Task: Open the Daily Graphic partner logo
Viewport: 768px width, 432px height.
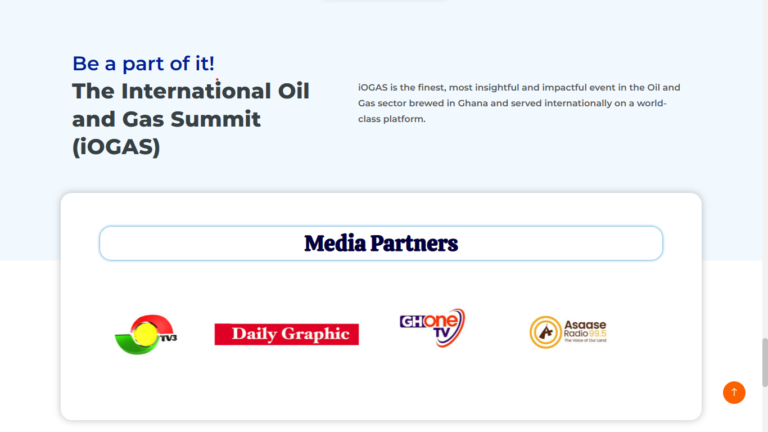Action: coord(287,334)
